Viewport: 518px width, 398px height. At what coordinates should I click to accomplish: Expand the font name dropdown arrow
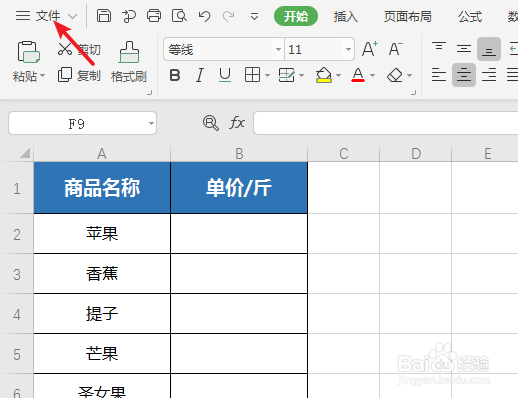(278, 49)
